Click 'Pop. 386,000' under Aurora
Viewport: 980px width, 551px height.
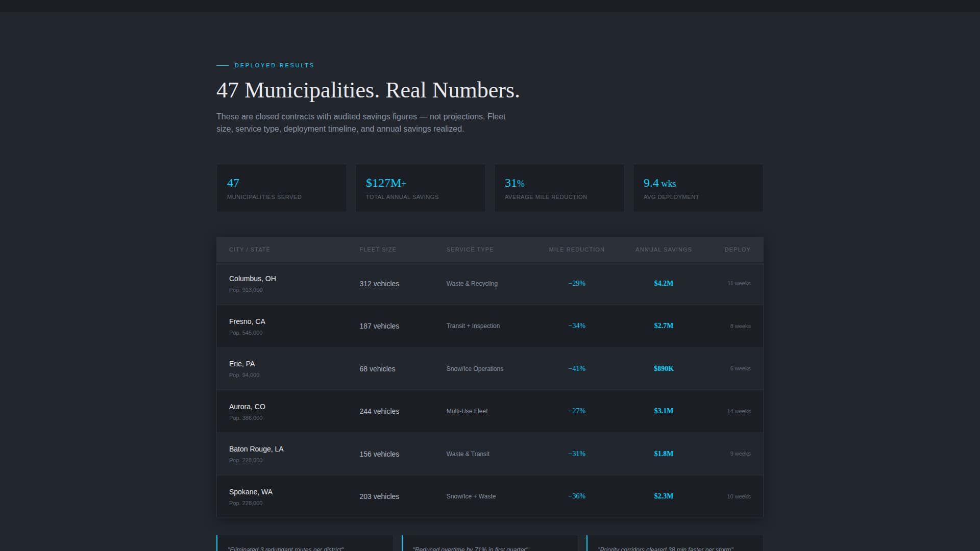(246, 418)
